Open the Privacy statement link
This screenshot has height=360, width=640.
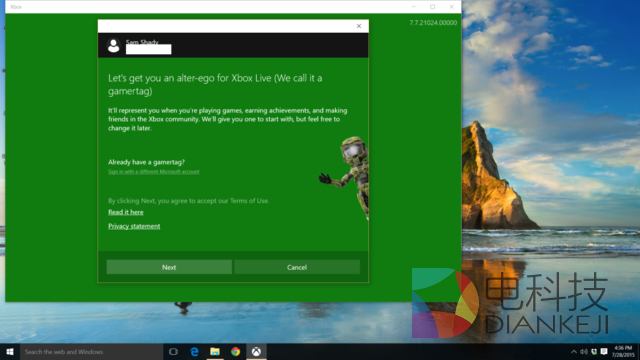[x=134, y=226]
